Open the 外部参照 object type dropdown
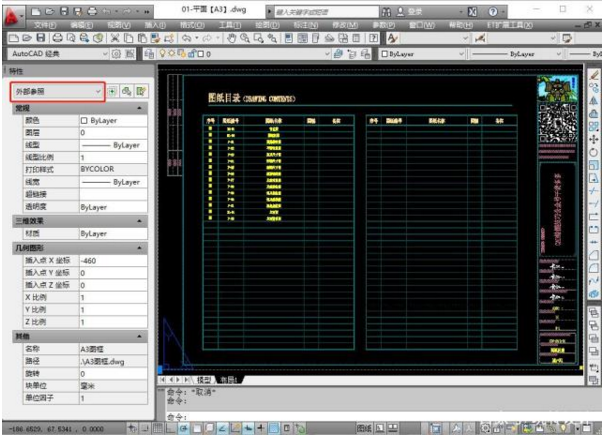Image resolution: width=602 pixels, height=436 pixels. pyautogui.click(x=58, y=91)
